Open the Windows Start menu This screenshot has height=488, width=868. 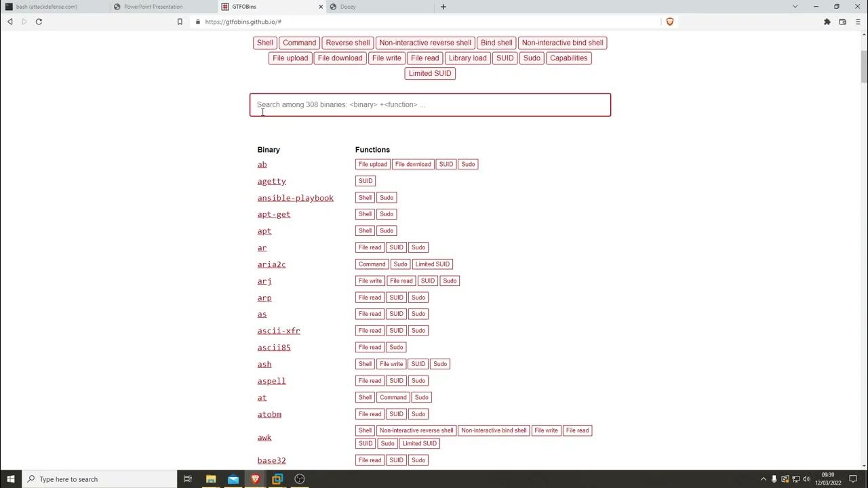pos(11,479)
